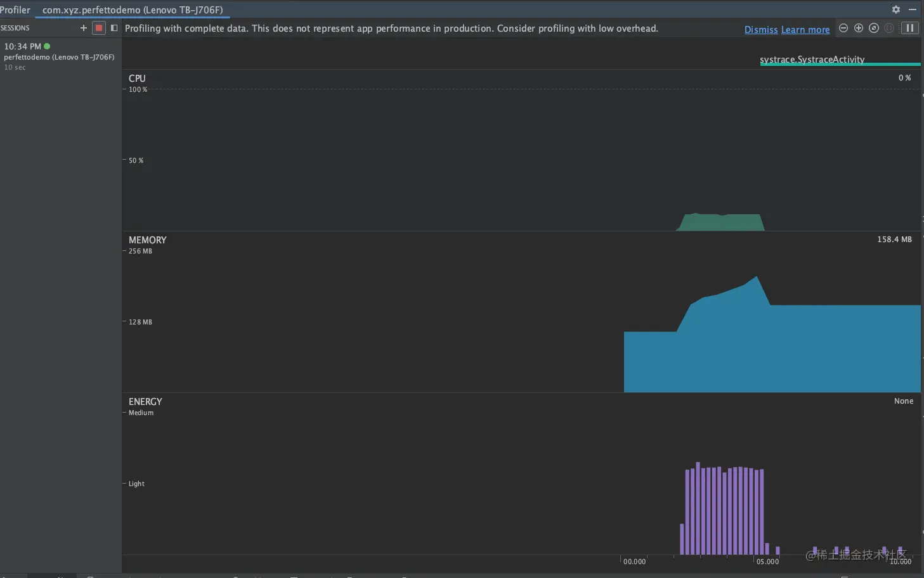Stop the current profiling session

pos(99,28)
